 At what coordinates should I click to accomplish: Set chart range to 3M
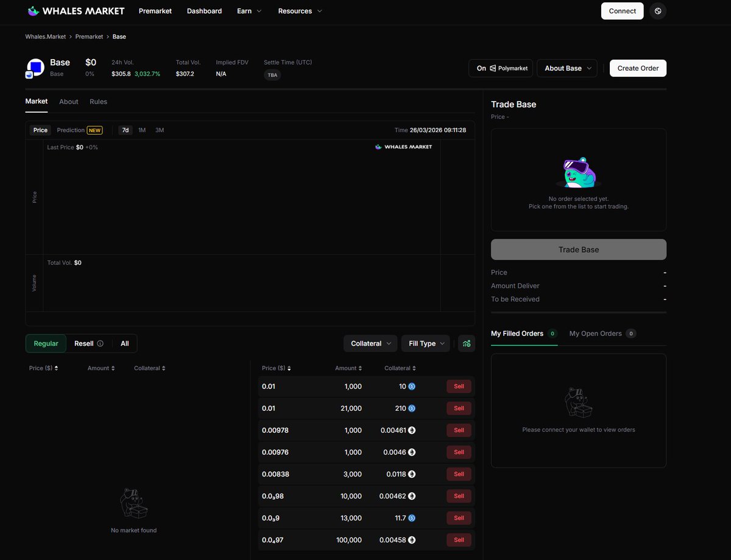coord(160,130)
